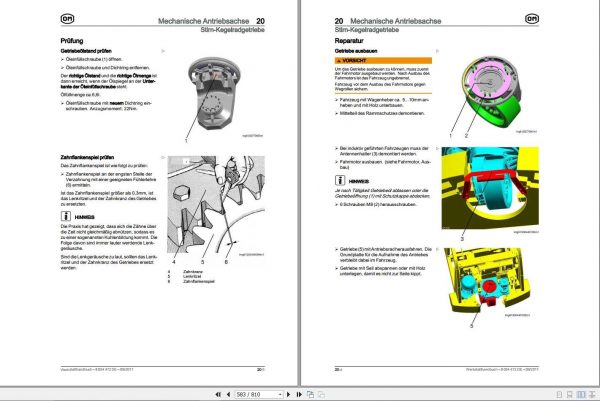Click the HINWEIS info icon on left page
Screen dimensions: 600x401
tap(66, 216)
